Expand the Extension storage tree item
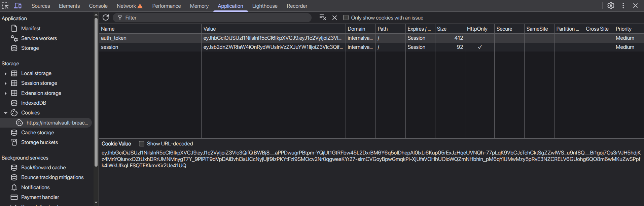This screenshot has width=644, height=206. 5,93
